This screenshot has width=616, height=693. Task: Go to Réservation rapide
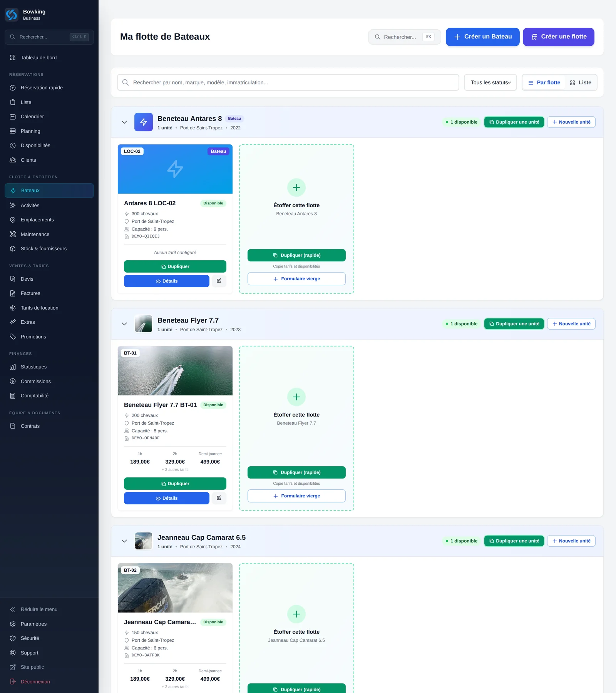pos(49,88)
